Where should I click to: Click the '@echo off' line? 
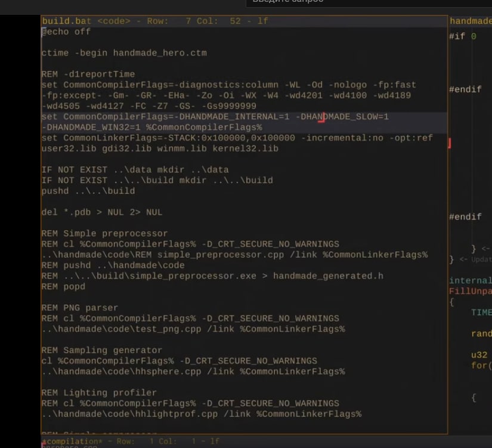tap(66, 32)
